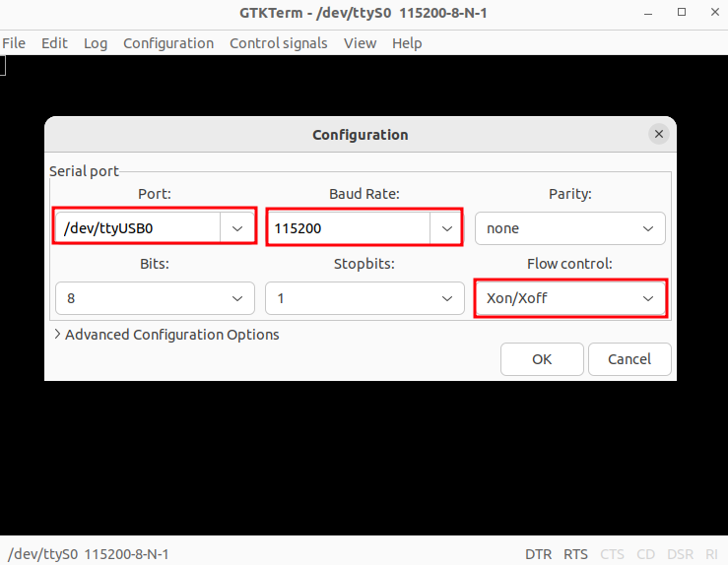This screenshot has width=728, height=565.
Task: Open the Stopbits dropdown showing 1
Action: coord(364,298)
